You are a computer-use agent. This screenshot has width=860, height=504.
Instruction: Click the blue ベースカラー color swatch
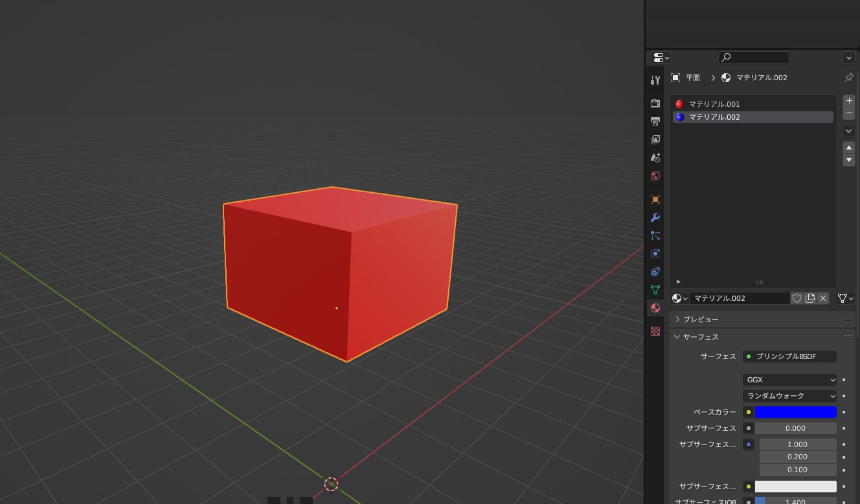(796, 412)
